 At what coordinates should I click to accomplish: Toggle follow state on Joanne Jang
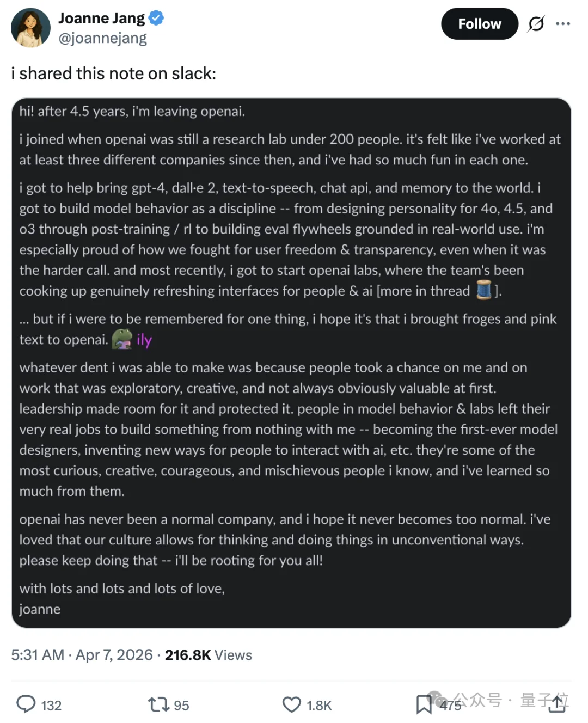pos(480,24)
